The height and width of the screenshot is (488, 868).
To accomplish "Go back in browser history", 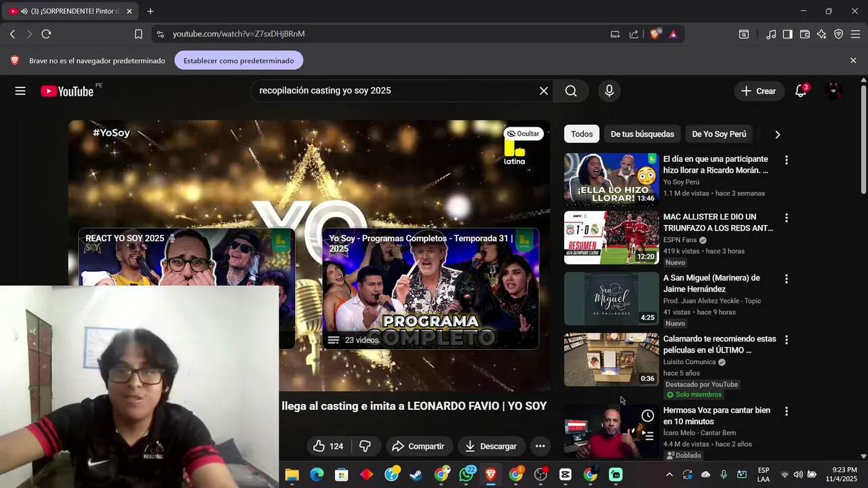I will [x=12, y=34].
